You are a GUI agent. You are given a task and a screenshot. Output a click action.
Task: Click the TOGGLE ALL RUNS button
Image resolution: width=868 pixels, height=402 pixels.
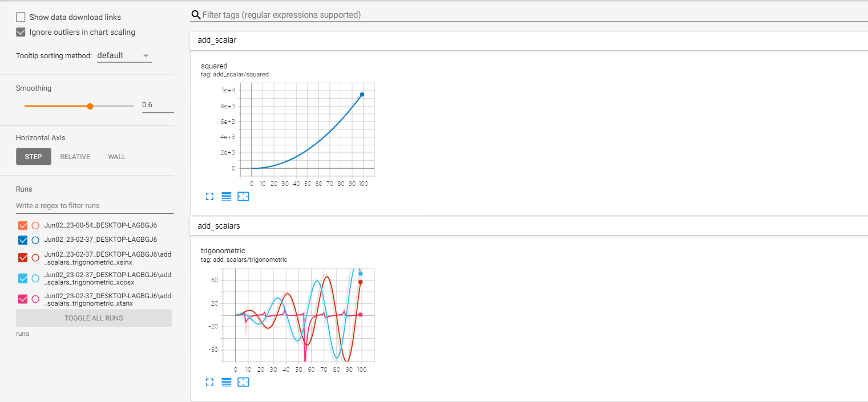[94, 318]
